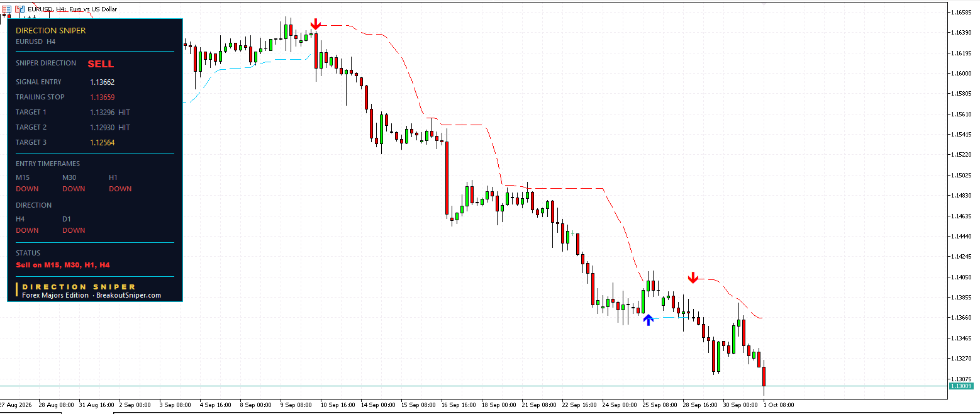Select the Target 2 value 1.12930
The height and width of the screenshot is (414, 980).
pyautogui.click(x=102, y=127)
